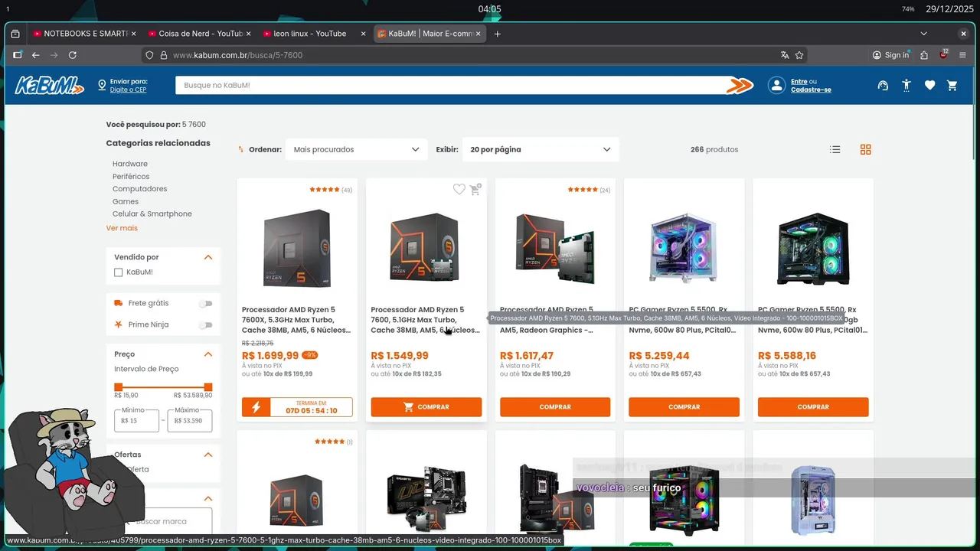Collapse the Ofertas filter section
The height and width of the screenshot is (551, 980).
click(208, 455)
